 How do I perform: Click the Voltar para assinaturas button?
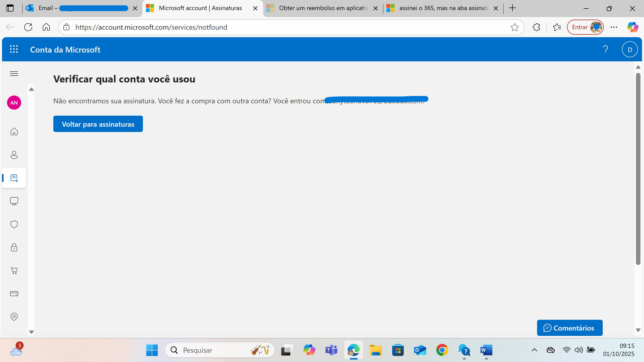(98, 124)
